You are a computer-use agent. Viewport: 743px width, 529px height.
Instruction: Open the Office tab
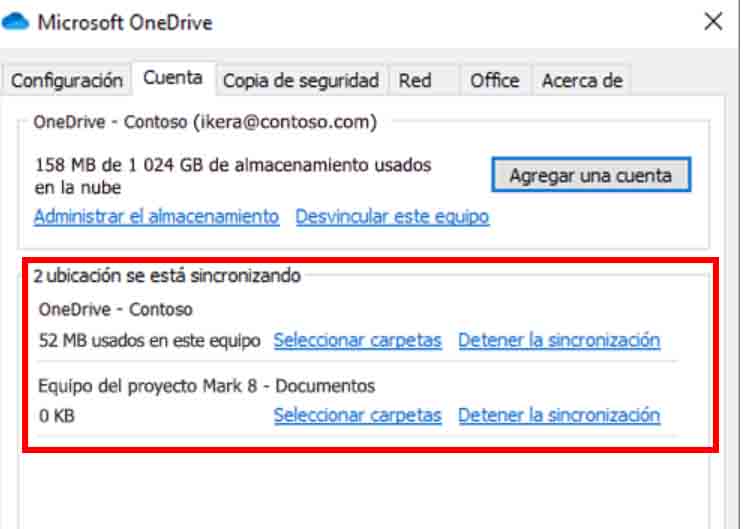[x=495, y=81]
